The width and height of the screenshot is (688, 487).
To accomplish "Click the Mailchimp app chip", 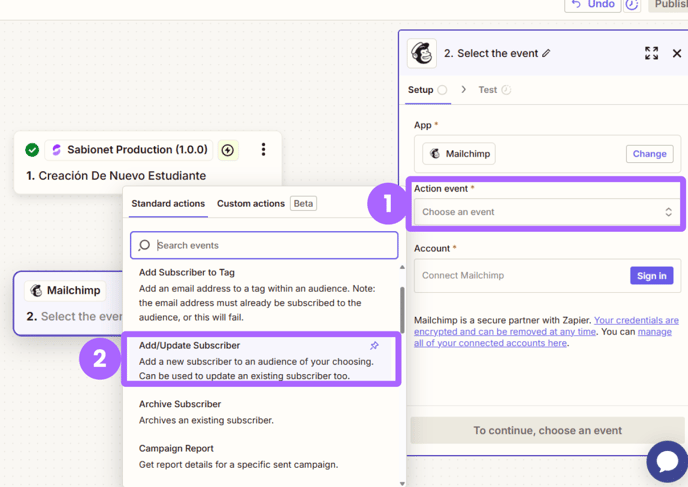I will click(x=459, y=154).
